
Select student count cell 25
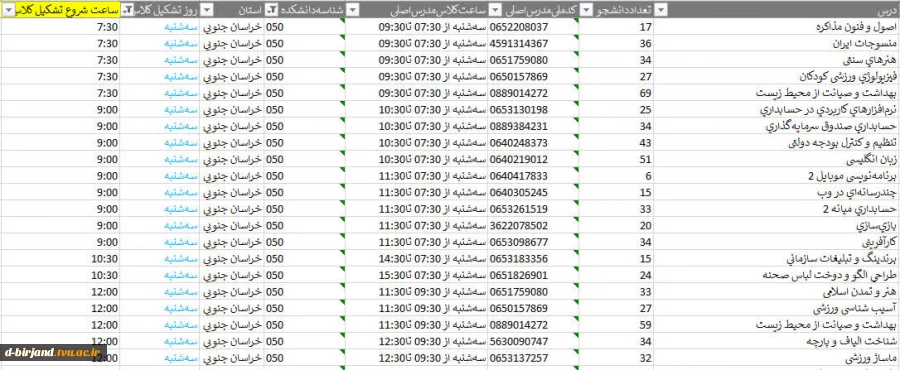point(616,110)
